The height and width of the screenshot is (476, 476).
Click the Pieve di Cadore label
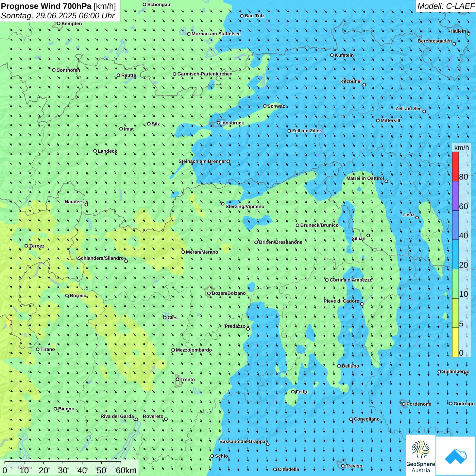tap(341, 301)
